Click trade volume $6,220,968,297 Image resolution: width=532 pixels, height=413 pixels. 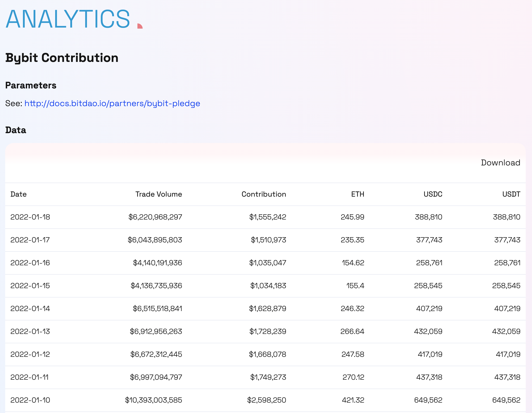click(x=155, y=217)
